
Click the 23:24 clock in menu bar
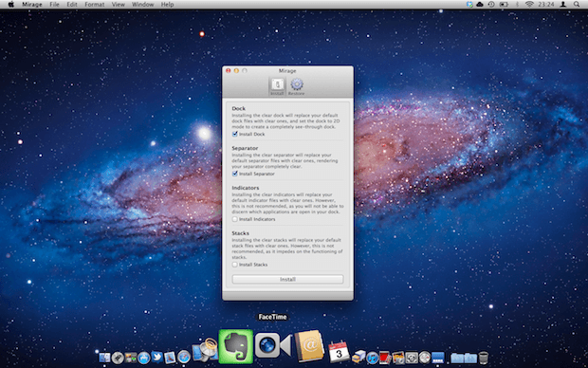tap(546, 5)
